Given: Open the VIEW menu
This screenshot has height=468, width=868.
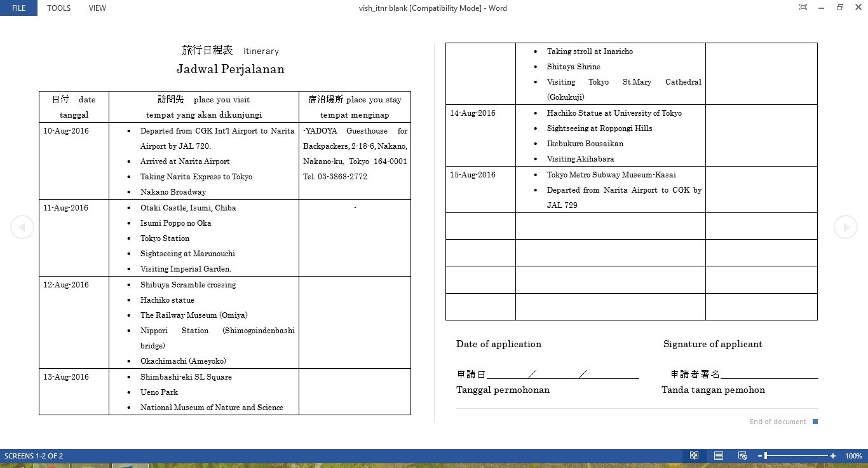Looking at the screenshot, I should pos(97,8).
